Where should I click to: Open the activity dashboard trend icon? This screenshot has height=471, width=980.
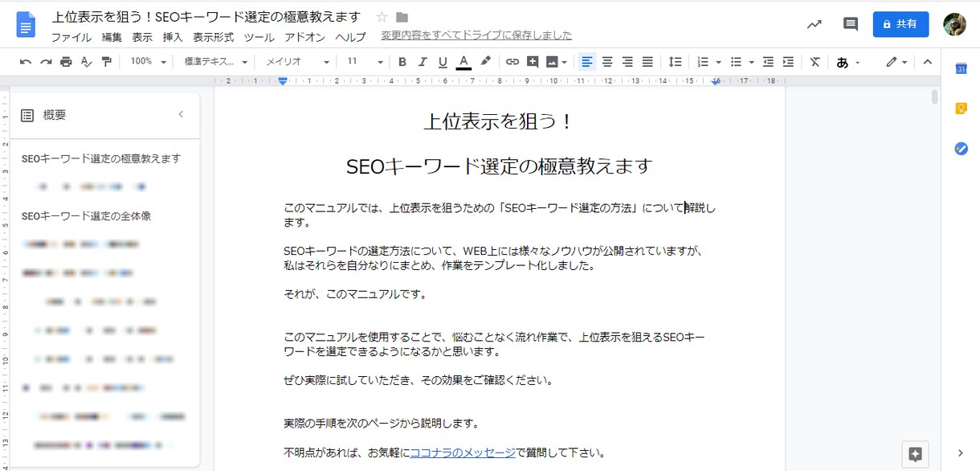(815, 24)
